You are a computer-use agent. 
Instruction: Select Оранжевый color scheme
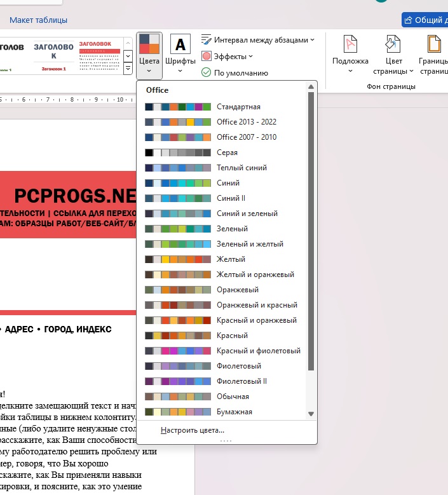(221, 290)
